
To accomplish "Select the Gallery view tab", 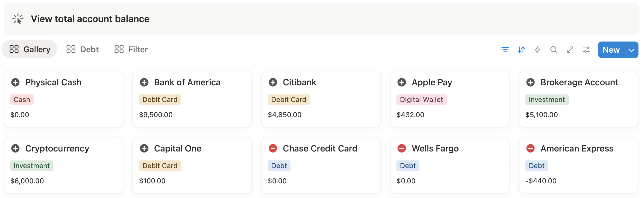I will pos(29,49).
